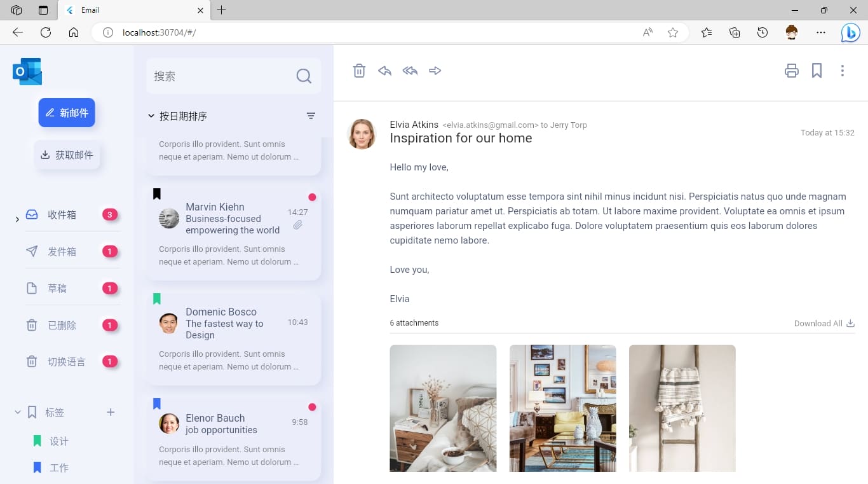Open Marvin Kiehn's email

[234, 232]
